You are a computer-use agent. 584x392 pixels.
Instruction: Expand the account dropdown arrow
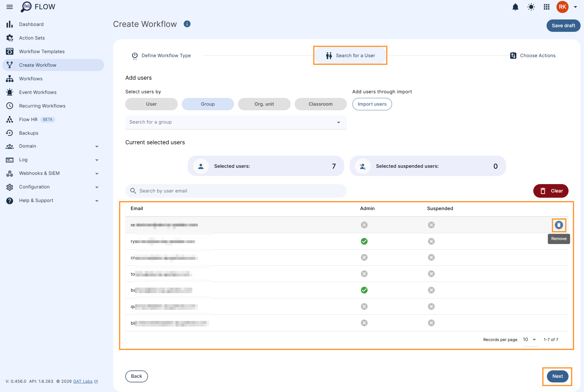coord(575,7)
